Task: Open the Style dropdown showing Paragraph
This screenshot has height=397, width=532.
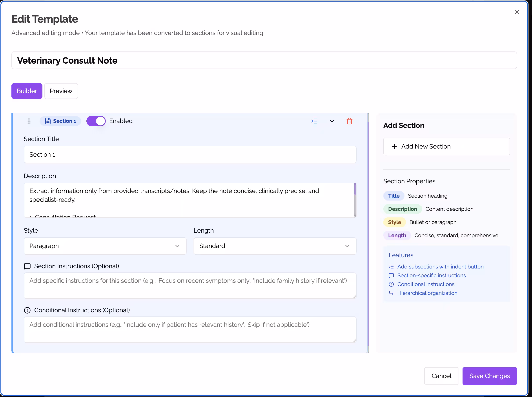Action: [x=105, y=246]
